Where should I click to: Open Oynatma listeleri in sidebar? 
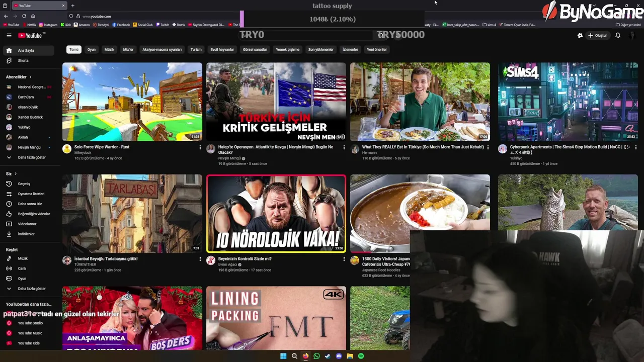[x=31, y=194]
